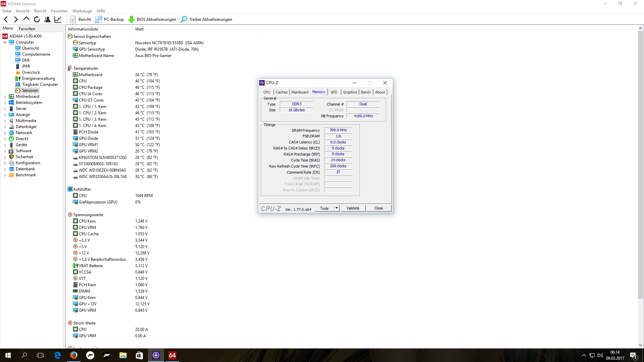Image resolution: width=644 pixels, height=362 pixels.
Task: Open the Werkzeuge menu
Action: point(82,11)
